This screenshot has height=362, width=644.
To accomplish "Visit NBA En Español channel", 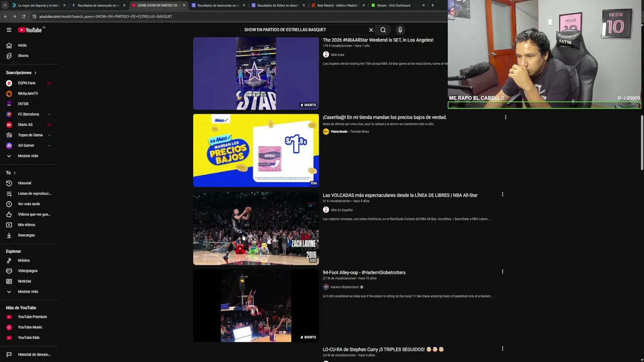I will (342, 210).
